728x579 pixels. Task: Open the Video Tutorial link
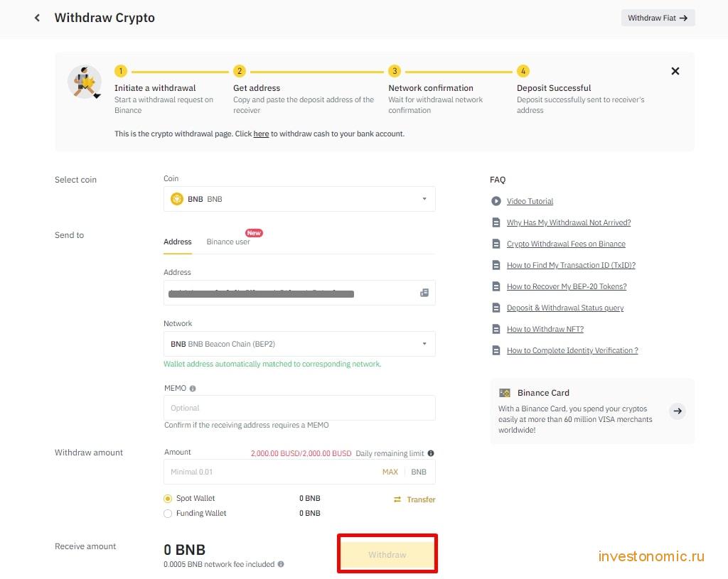(530, 201)
